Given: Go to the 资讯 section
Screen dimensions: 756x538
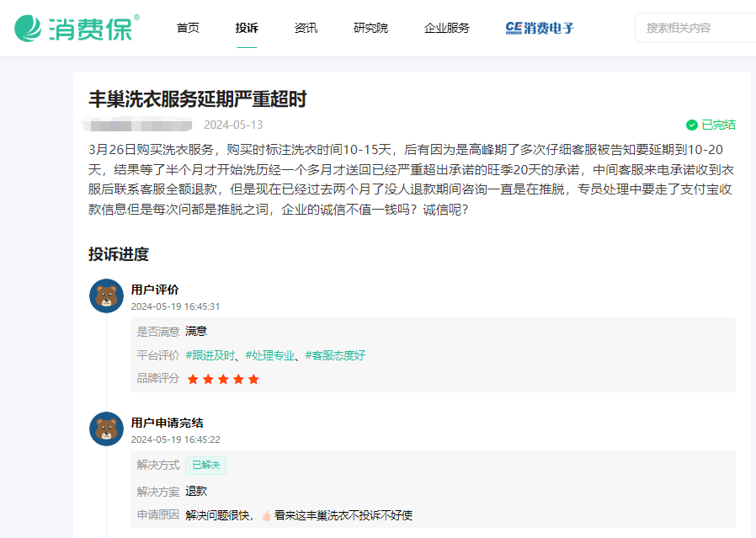Looking at the screenshot, I should (306, 28).
